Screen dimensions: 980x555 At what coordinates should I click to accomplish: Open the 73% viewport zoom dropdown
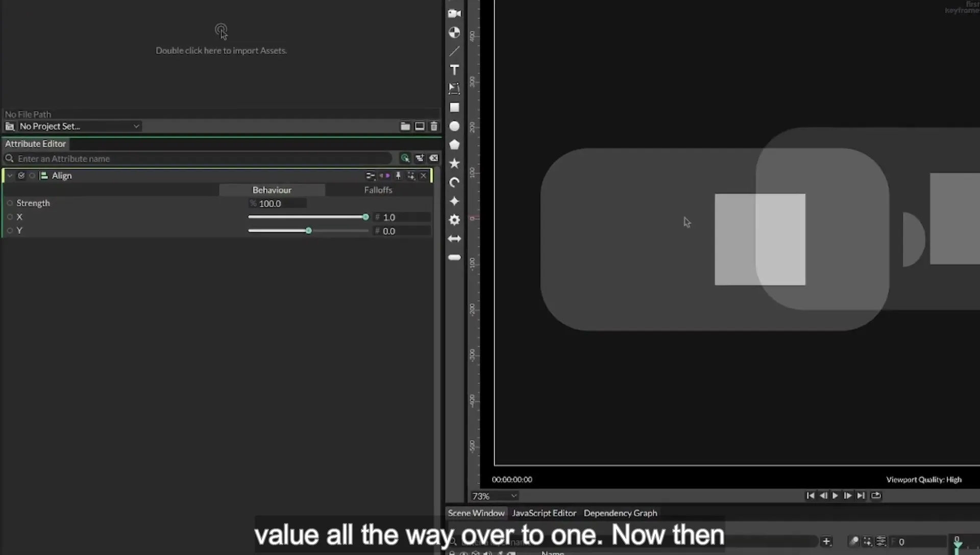pyautogui.click(x=494, y=496)
